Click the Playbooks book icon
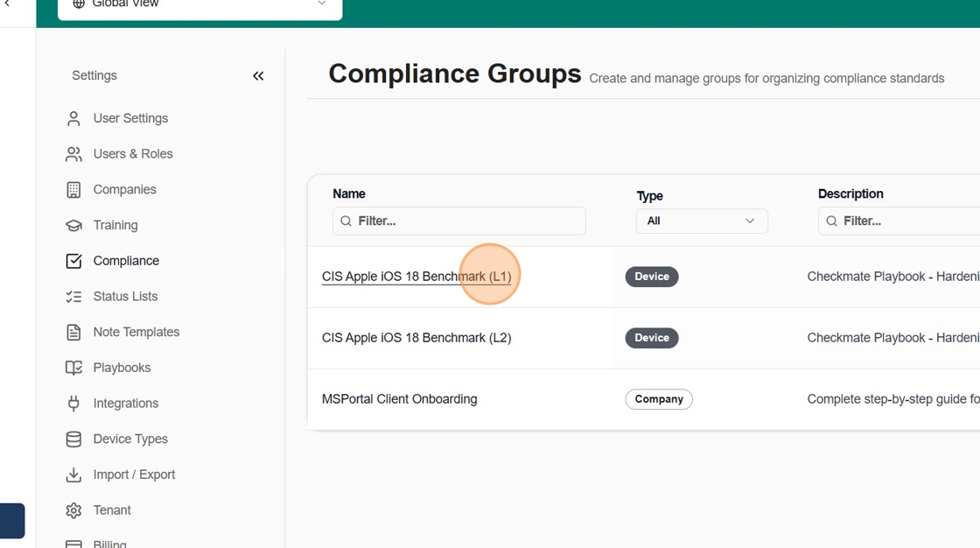Image resolution: width=980 pixels, height=548 pixels. [x=73, y=368]
